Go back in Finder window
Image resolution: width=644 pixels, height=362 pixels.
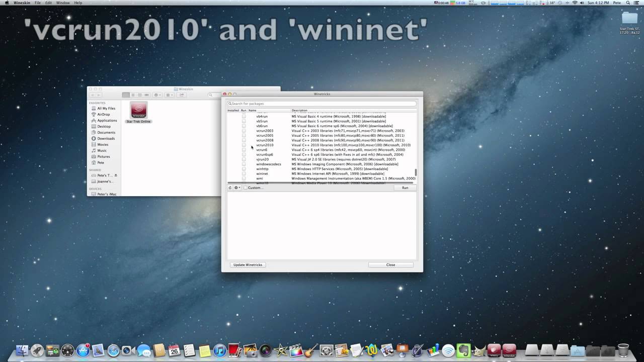(x=92, y=95)
